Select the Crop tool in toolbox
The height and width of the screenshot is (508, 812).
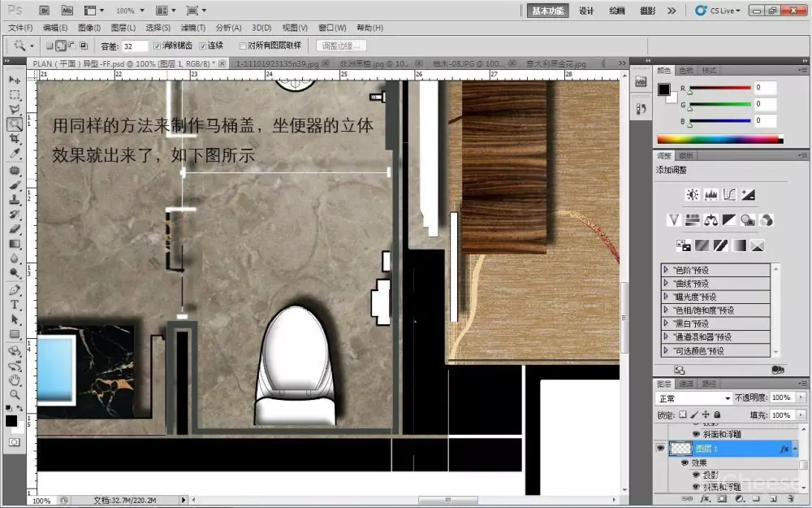[15, 139]
